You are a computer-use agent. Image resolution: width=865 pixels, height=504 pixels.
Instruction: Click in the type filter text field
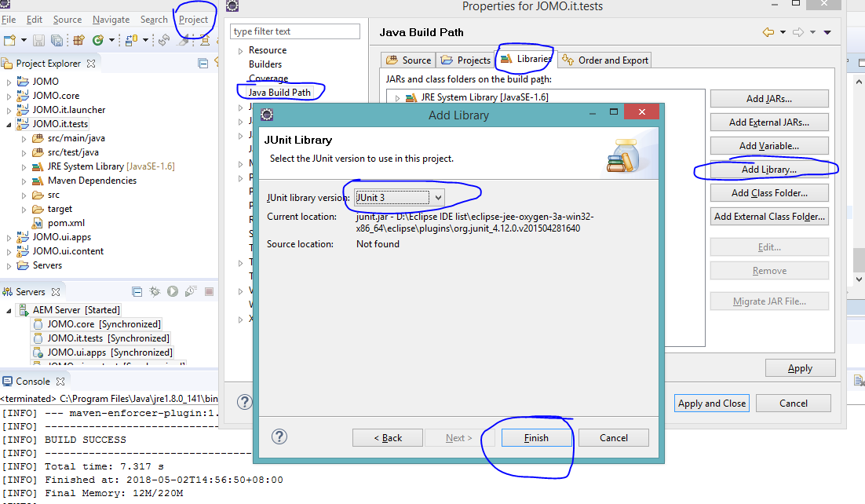coord(294,31)
